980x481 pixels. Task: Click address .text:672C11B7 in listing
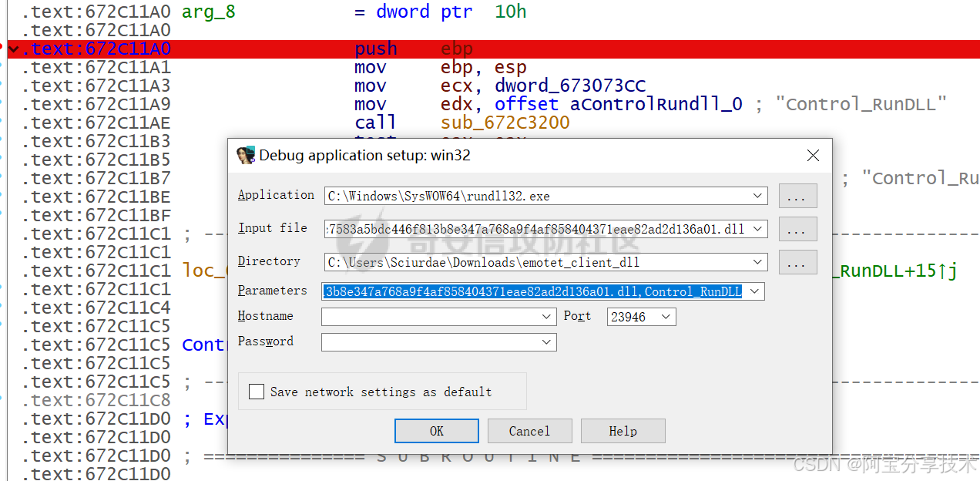[x=96, y=178]
